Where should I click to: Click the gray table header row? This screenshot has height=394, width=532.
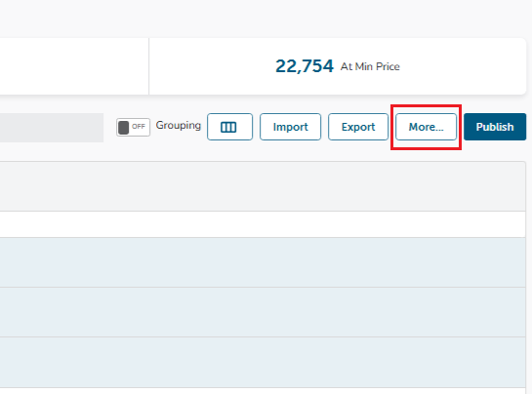coord(263,186)
